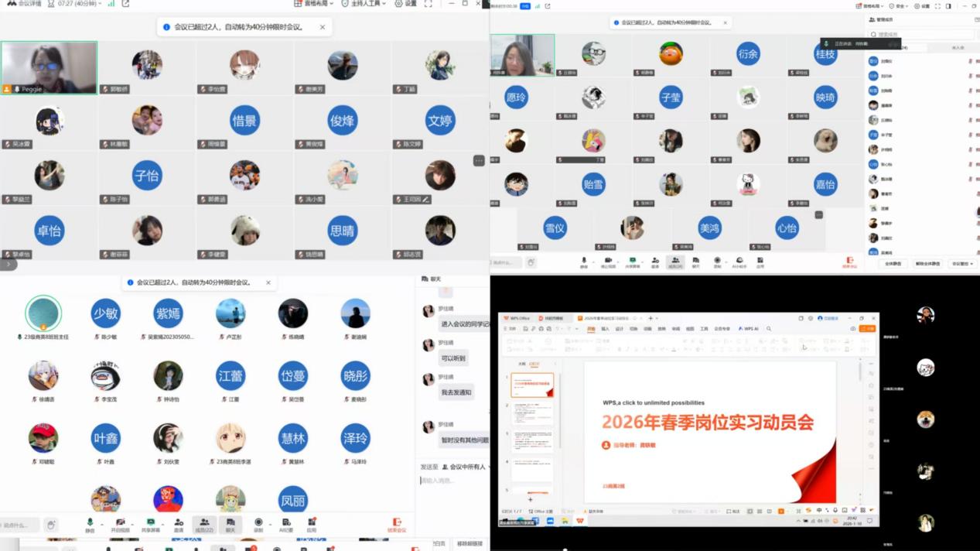Toggle 录制 recording beside AI纪要
Screen dimensions: 980x551
258,525
